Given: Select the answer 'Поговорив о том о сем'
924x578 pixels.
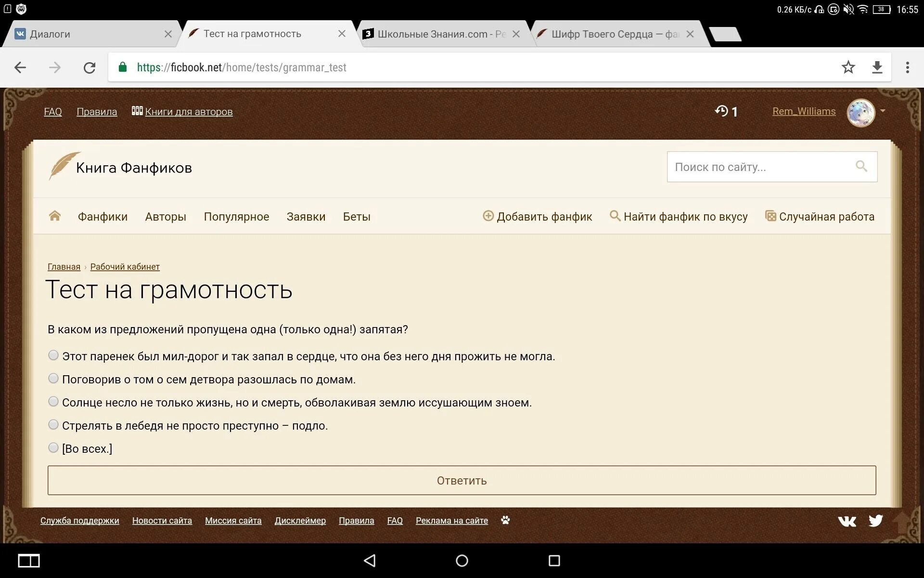Looking at the screenshot, I should click(x=53, y=378).
